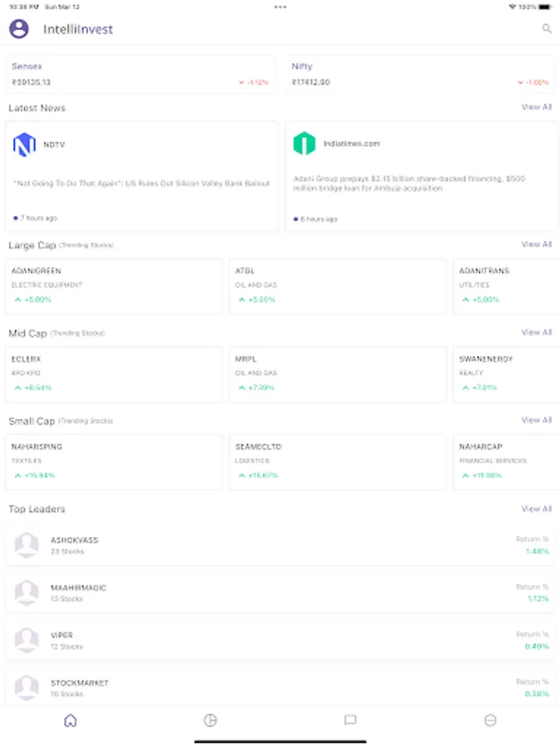Switch to the Home tab icon
Image resolution: width=560 pixels, height=747 pixels.
71,720
